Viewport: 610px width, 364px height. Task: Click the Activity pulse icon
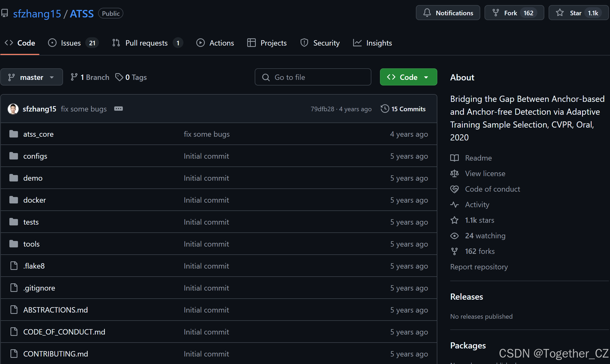[x=454, y=205]
